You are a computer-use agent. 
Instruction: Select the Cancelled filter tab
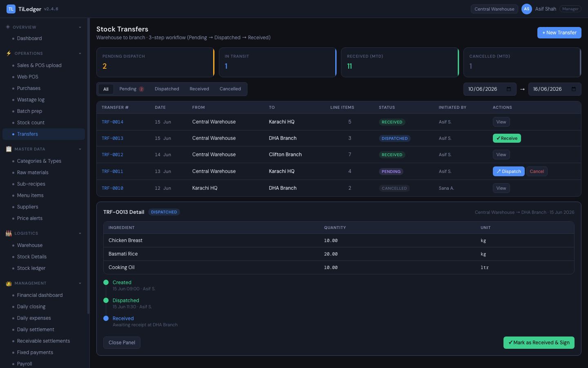(230, 89)
